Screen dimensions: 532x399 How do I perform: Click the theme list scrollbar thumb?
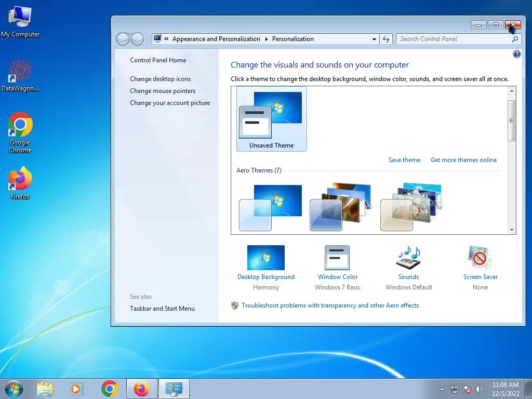(x=512, y=121)
